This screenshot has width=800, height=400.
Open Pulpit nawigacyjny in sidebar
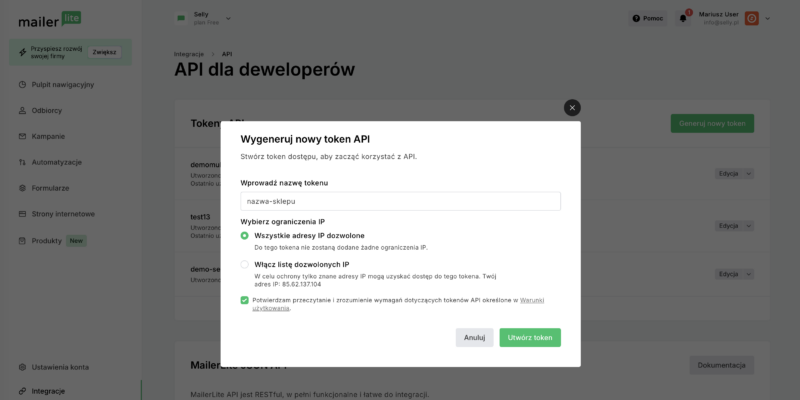[63, 85]
